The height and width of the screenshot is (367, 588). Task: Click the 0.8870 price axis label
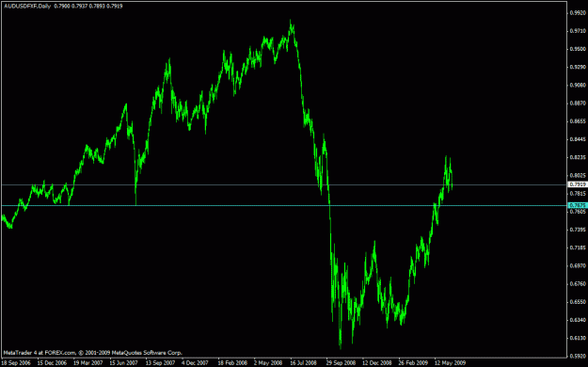point(578,104)
